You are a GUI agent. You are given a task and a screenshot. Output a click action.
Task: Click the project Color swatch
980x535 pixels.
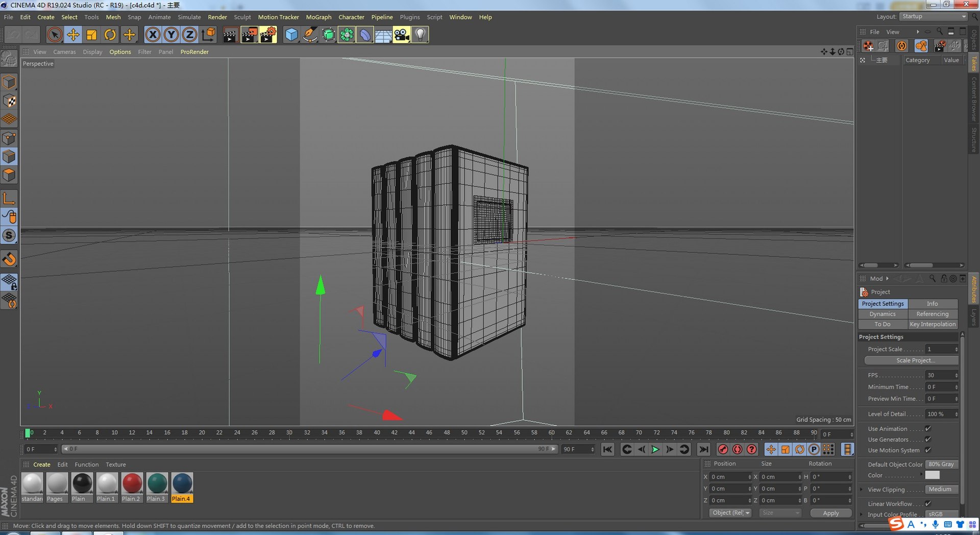(933, 475)
